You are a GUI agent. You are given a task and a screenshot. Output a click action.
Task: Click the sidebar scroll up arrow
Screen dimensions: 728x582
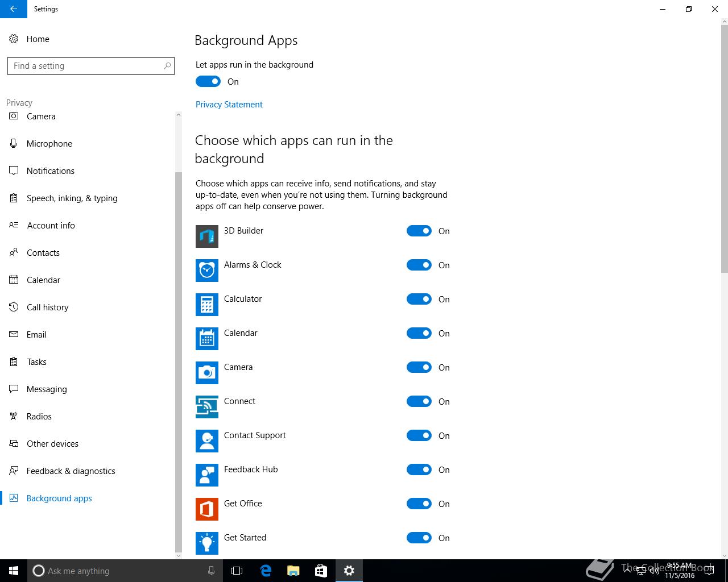pyautogui.click(x=179, y=115)
